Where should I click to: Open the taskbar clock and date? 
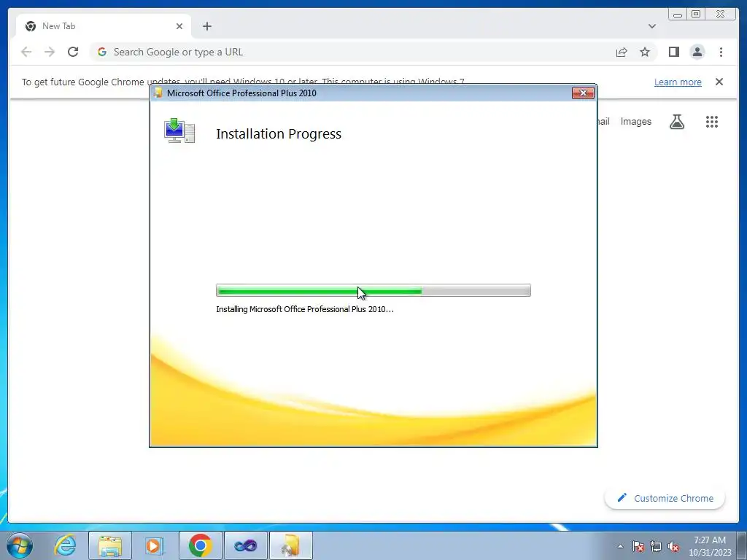tap(710, 546)
